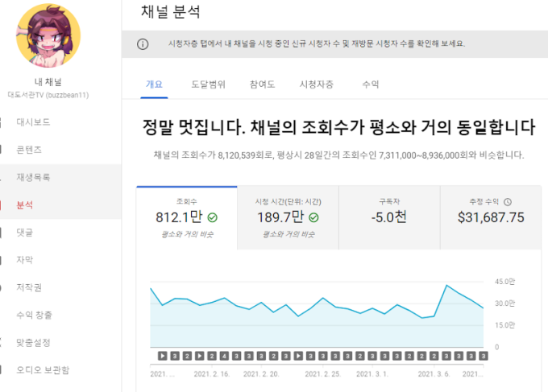Open 대시보드 in the left sidebar
The image size is (548, 392).
pyautogui.click(x=33, y=122)
